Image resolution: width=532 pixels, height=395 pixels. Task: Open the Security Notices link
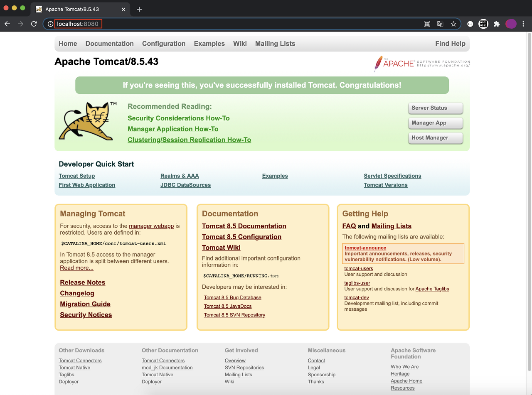86,315
